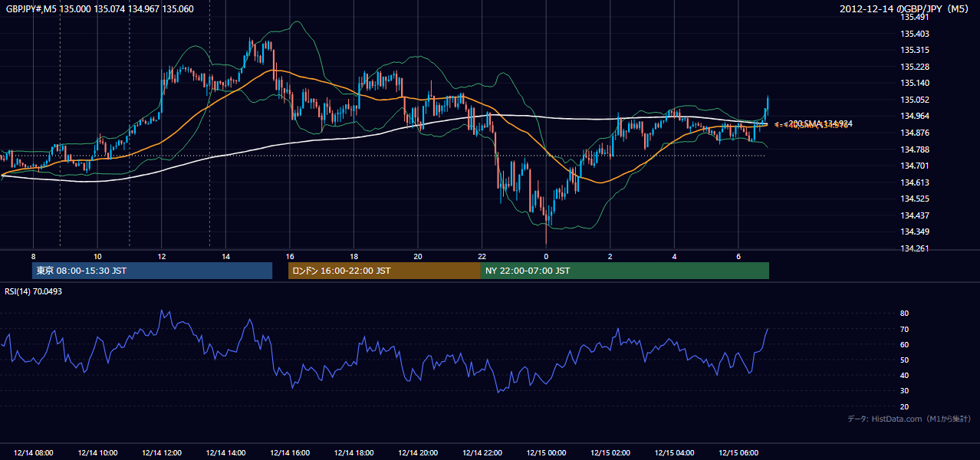Click the 12/14 22:00 time label

(482, 452)
